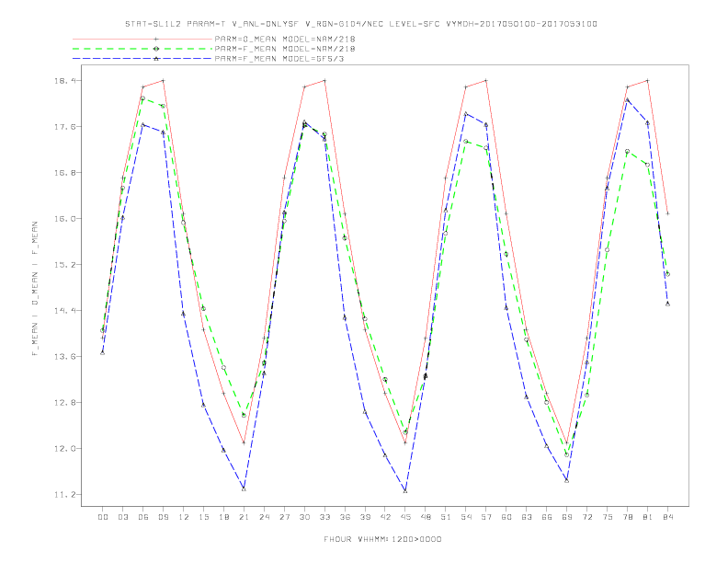
Task: Click y-axis tick value 16.0
Action: (64, 219)
